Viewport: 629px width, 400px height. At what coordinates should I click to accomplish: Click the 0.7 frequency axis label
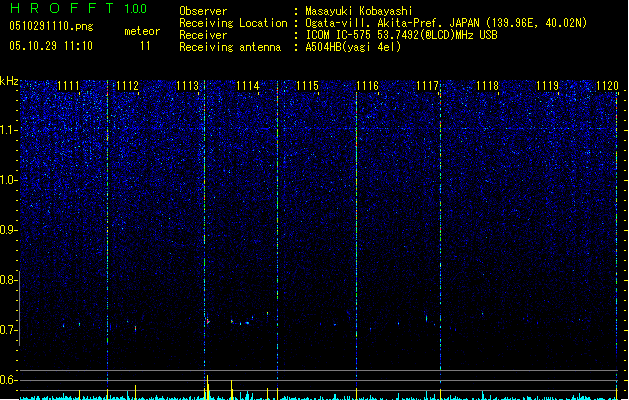[x=8, y=330]
